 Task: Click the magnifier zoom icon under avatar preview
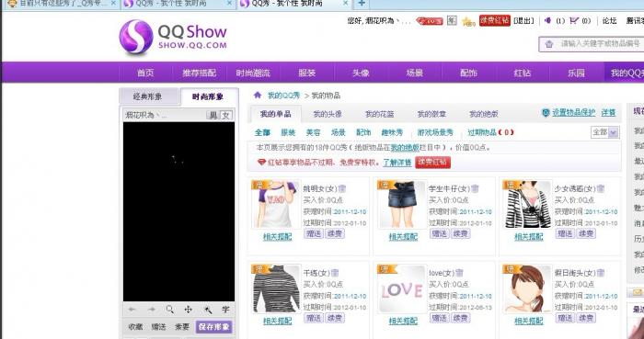[x=169, y=310]
